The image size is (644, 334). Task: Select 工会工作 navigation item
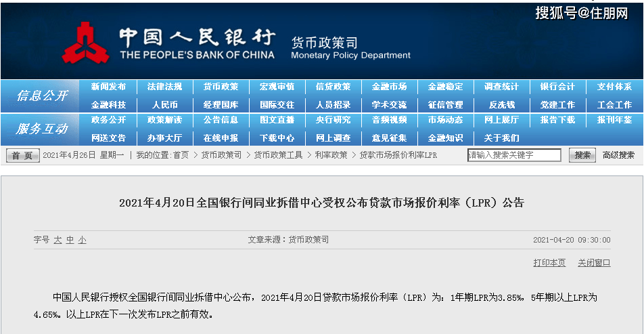click(614, 105)
